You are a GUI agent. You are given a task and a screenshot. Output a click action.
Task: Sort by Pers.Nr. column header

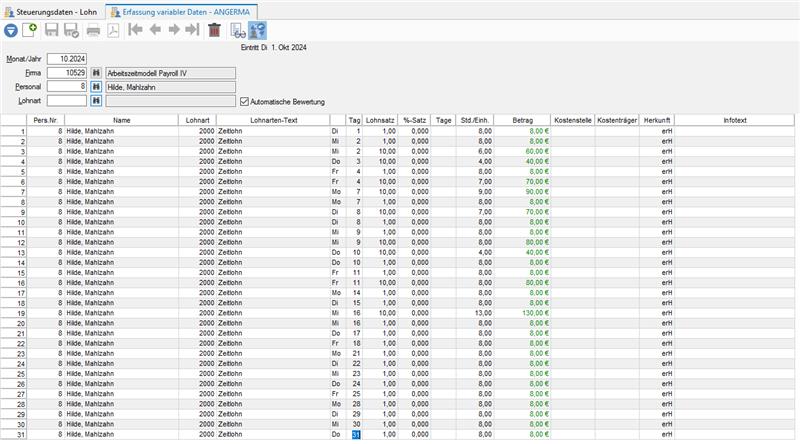tap(45, 120)
